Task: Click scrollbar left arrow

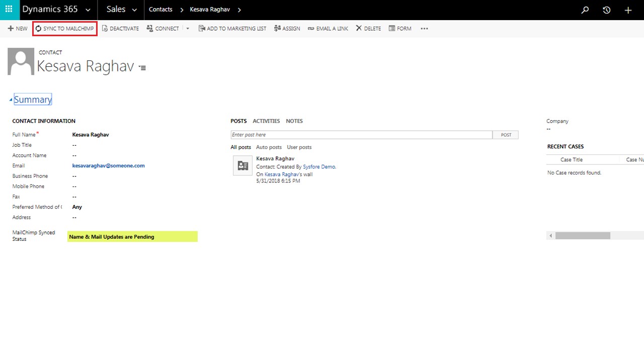Action: (551, 236)
